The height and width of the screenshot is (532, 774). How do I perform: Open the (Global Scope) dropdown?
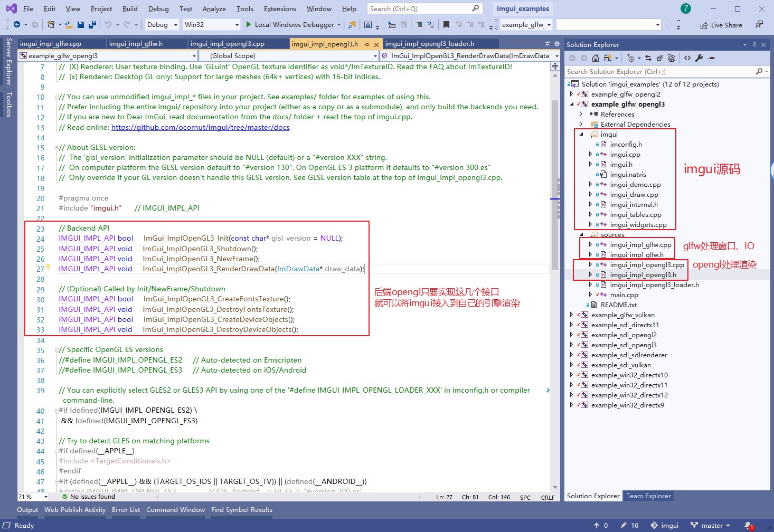coord(289,55)
